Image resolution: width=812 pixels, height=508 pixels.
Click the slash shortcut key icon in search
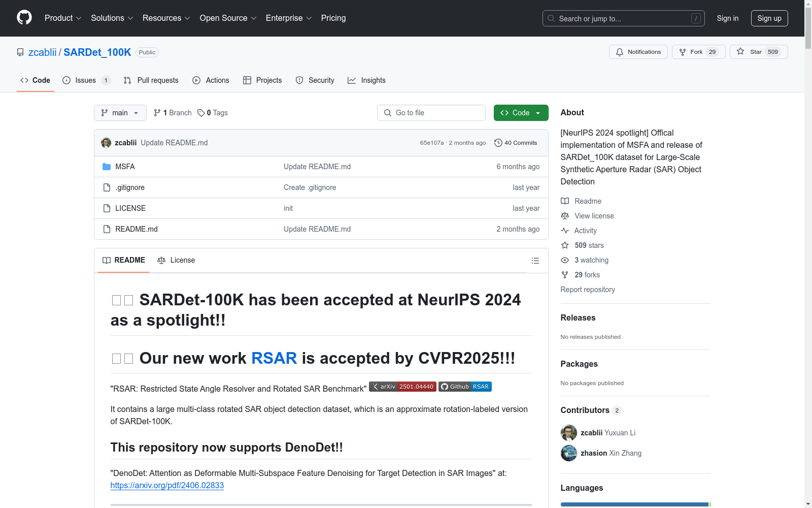(696, 18)
